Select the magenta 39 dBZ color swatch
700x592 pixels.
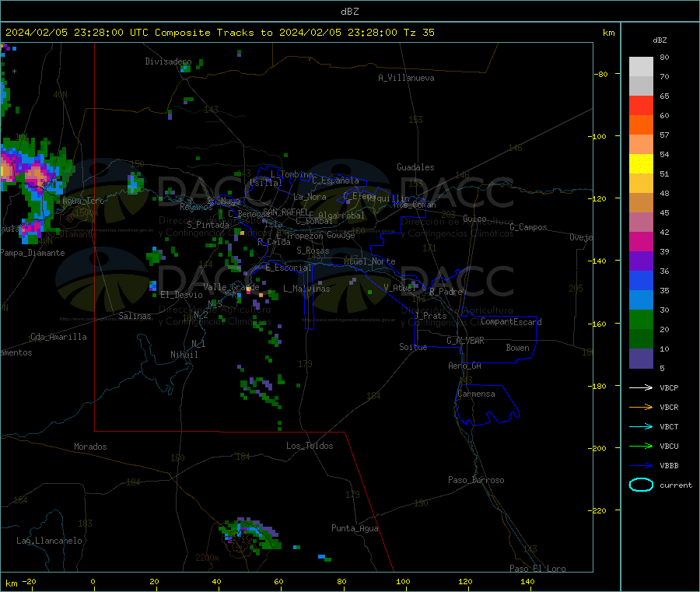[x=641, y=241]
